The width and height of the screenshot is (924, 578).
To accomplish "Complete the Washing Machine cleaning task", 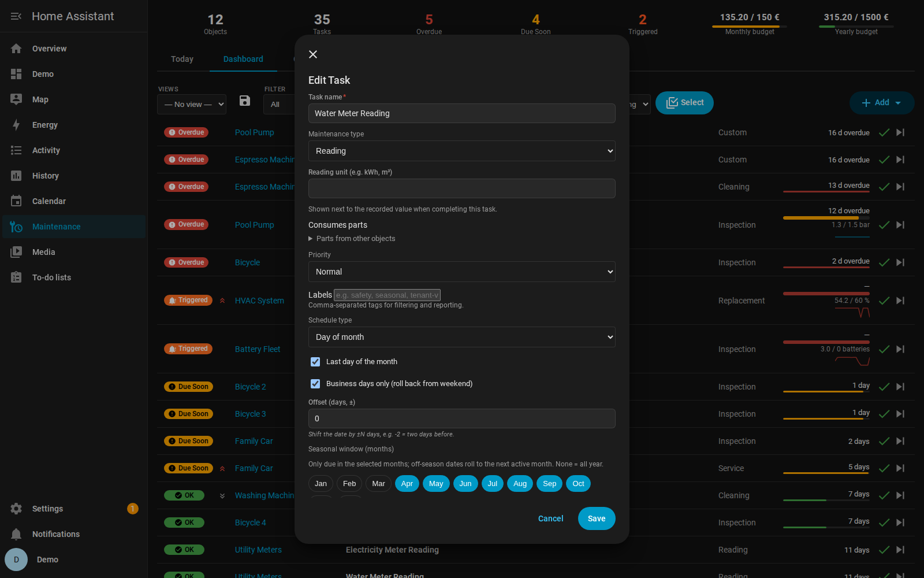I will [884, 495].
